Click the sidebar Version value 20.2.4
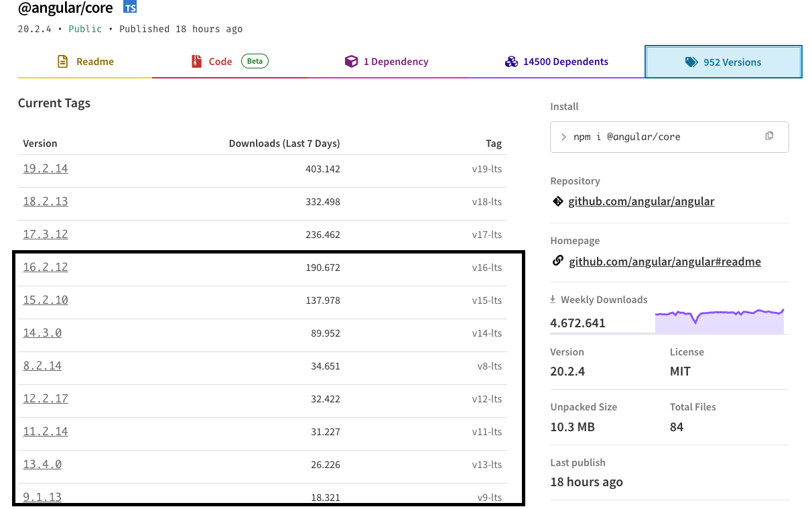This screenshot has height=509, width=812. pos(567,372)
